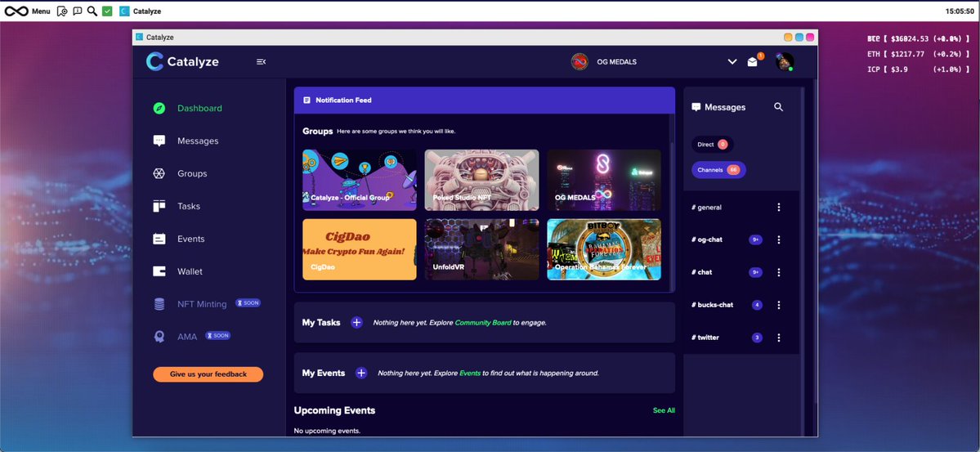Select the Catalyze taskbar window entry

point(140,11)
